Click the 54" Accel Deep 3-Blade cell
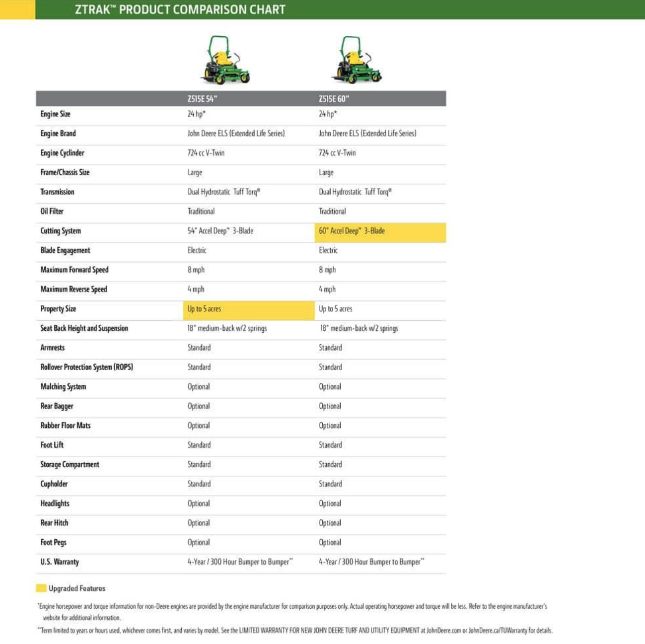 [220, 231]
